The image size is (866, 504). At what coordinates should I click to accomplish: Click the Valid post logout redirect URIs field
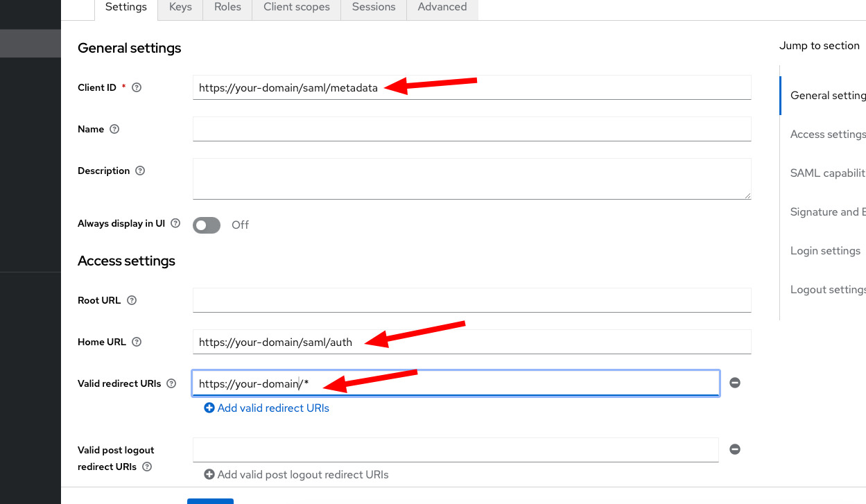point(456,450)
